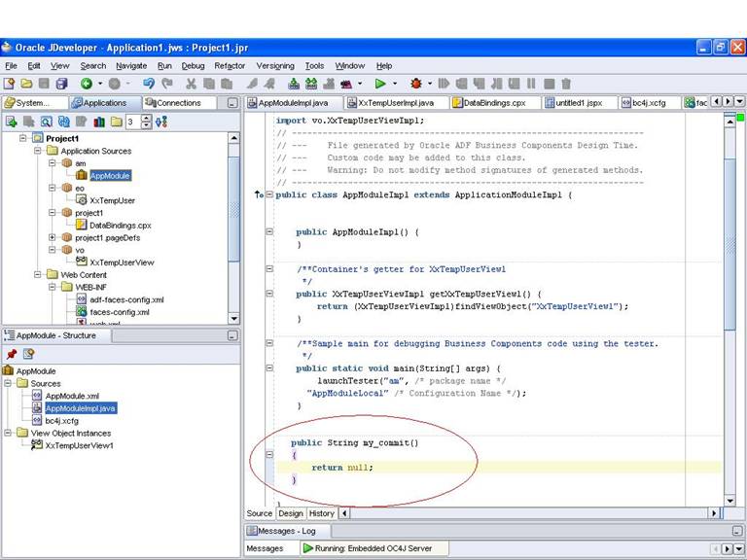Click the Redo toolbar icon
747x560 pixels.
166,84
